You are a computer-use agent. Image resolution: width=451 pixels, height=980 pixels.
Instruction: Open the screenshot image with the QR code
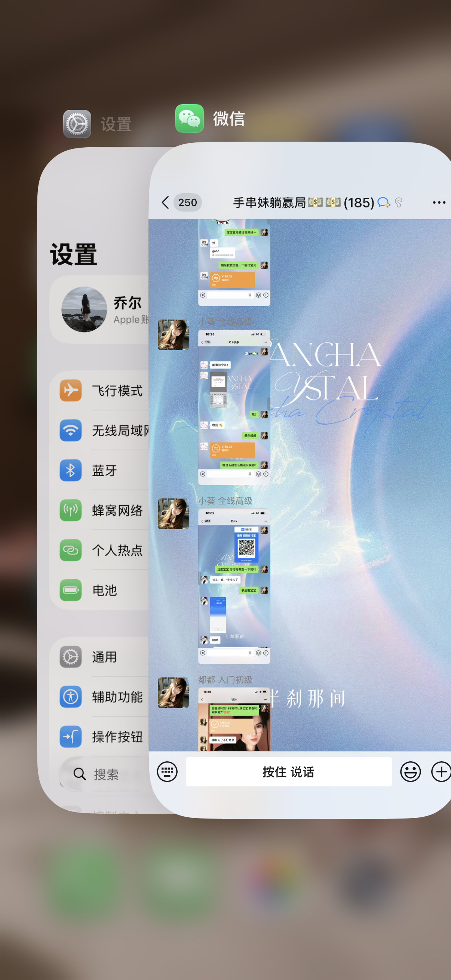pos(234,586)
